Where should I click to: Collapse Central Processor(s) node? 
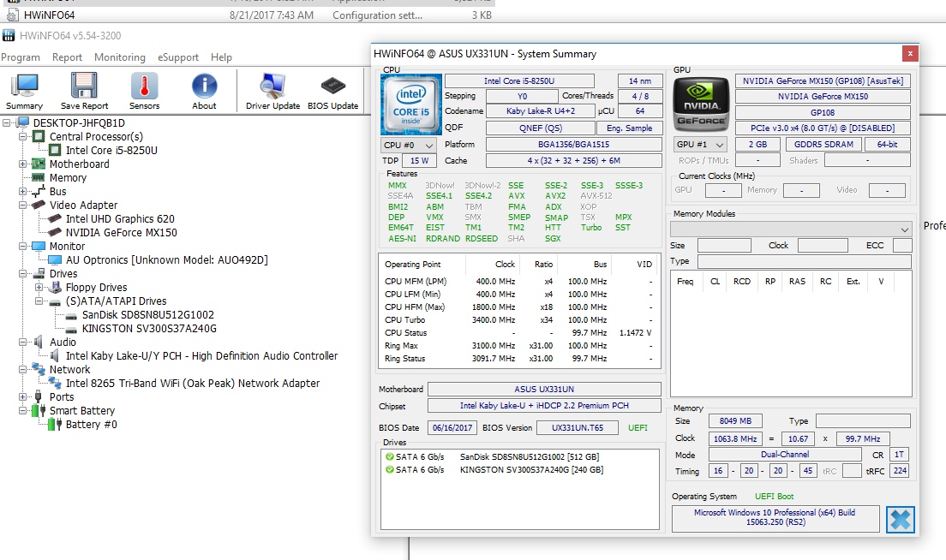tap(23, 137)
